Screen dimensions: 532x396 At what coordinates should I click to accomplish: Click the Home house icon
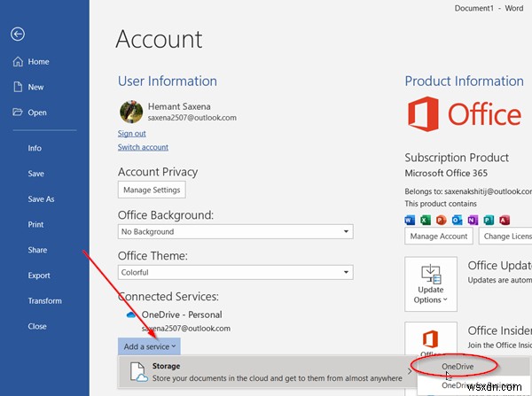[18, 61]
